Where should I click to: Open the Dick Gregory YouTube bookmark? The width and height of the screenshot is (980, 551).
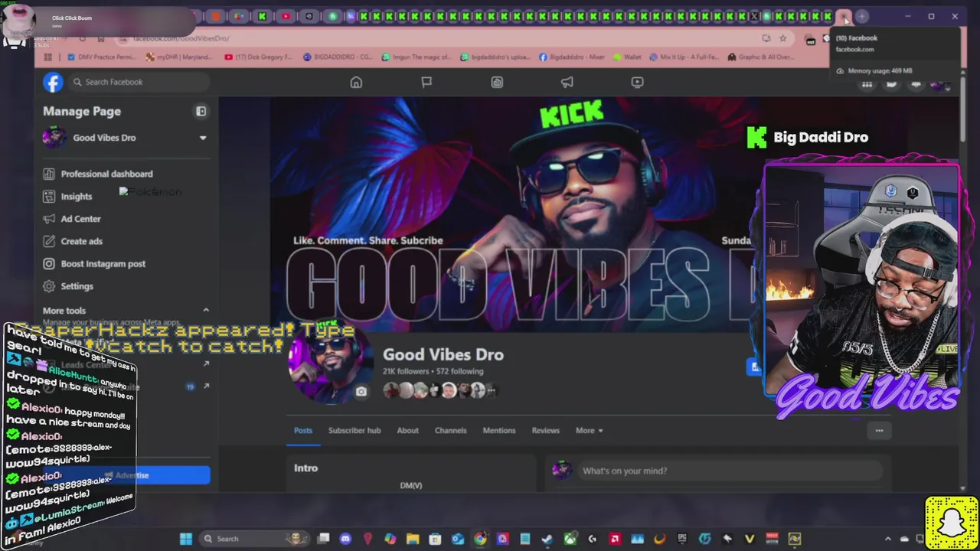pos(259,57)
